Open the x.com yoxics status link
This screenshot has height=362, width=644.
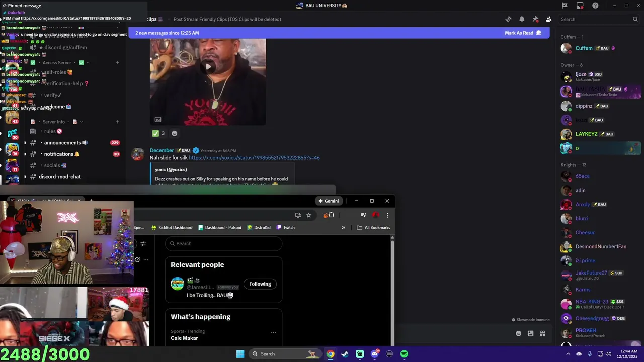[254, 158]
